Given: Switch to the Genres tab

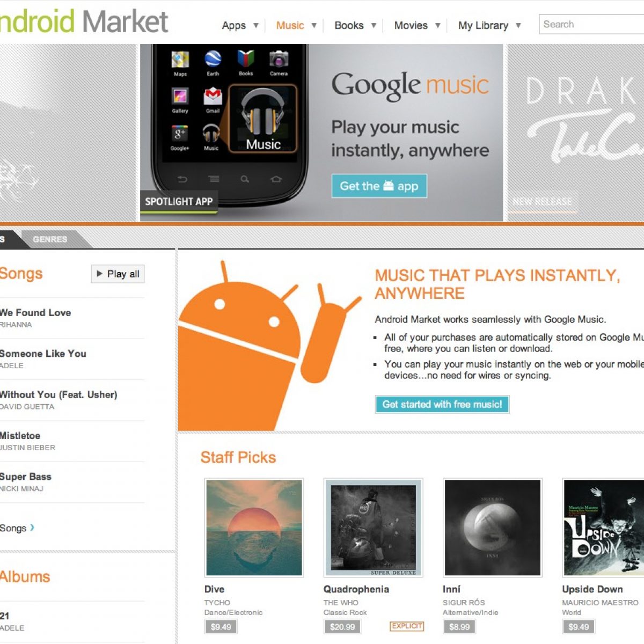Looking at the screenshot, I should tap(50, 239).
